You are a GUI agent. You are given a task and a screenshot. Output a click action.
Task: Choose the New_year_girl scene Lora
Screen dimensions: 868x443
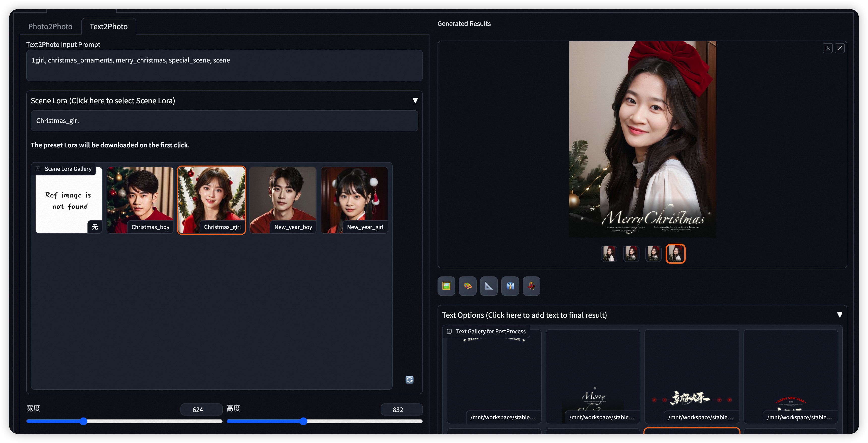point(354,200)
